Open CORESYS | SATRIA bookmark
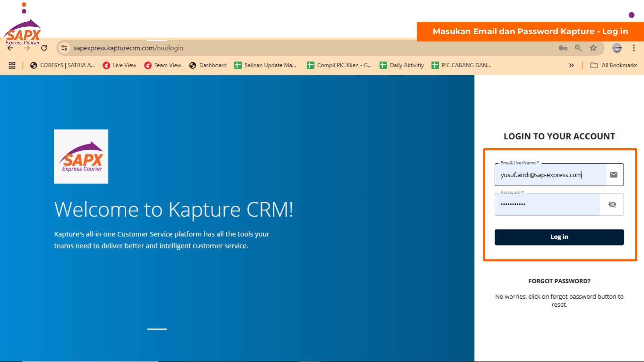 62,65
